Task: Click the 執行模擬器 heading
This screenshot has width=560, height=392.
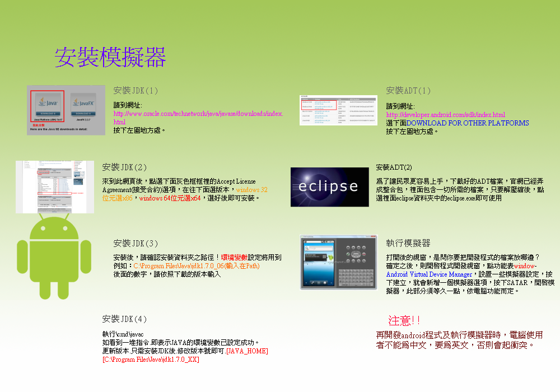Action: pos(408,244)
